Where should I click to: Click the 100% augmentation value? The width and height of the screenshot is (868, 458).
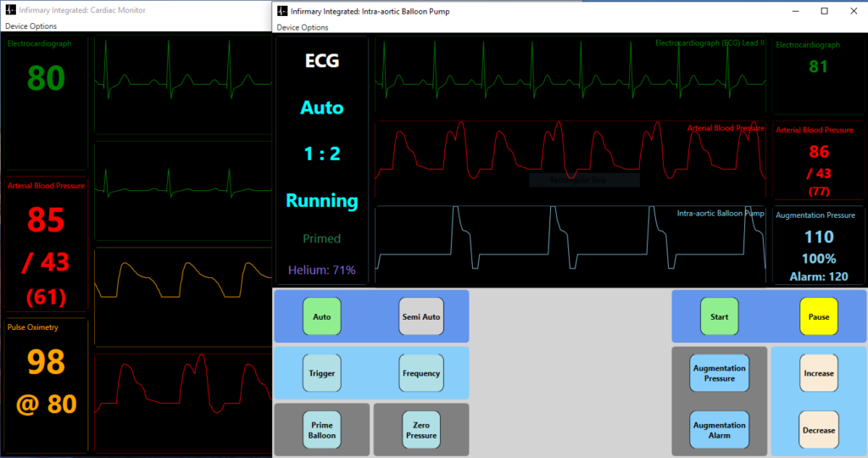click(x=819, y=259)
